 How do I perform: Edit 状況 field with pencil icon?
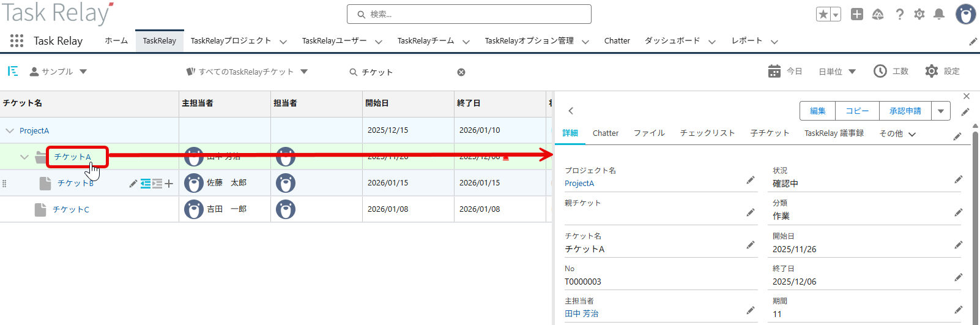pos(958,179)
